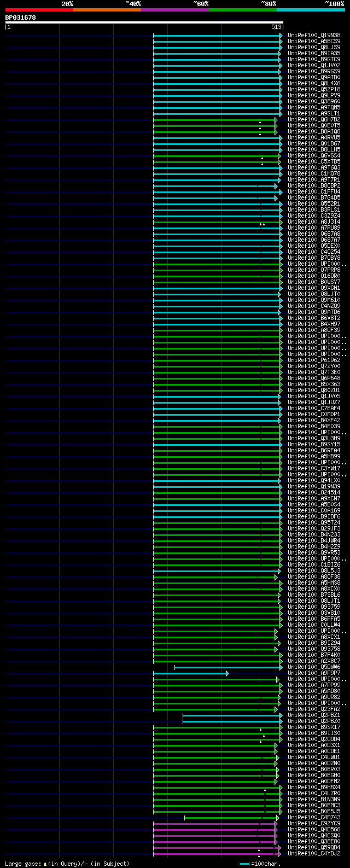Open hit UniRef100_B9IA35
This screenshot has width=350, height=868.
coord(314,54)
